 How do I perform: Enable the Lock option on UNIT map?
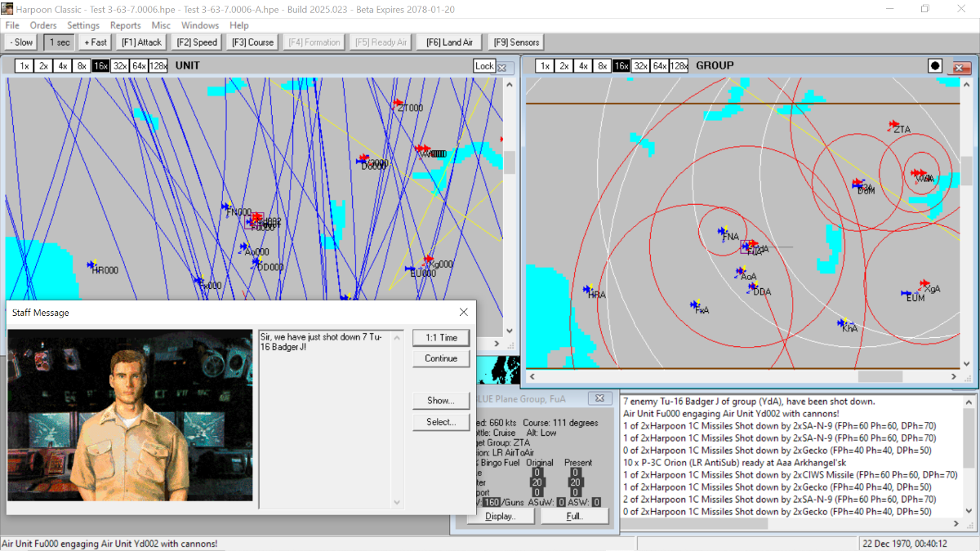tap(484, 65)
